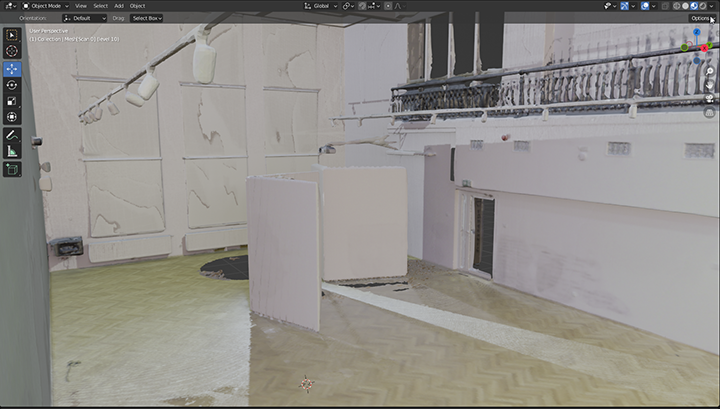
Task: Select the Select Box tool in toolbar
Action: tap(12, 35)
